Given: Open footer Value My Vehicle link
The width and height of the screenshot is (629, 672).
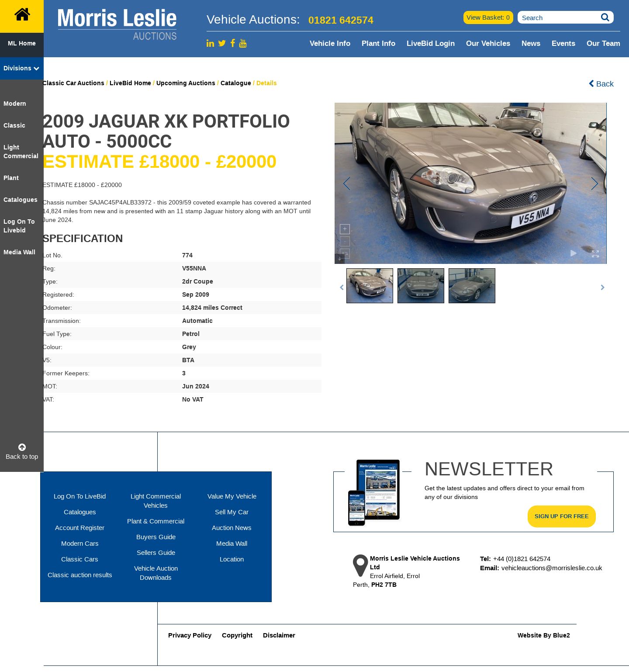Looking at the screenshot, I should coord(232,496).
